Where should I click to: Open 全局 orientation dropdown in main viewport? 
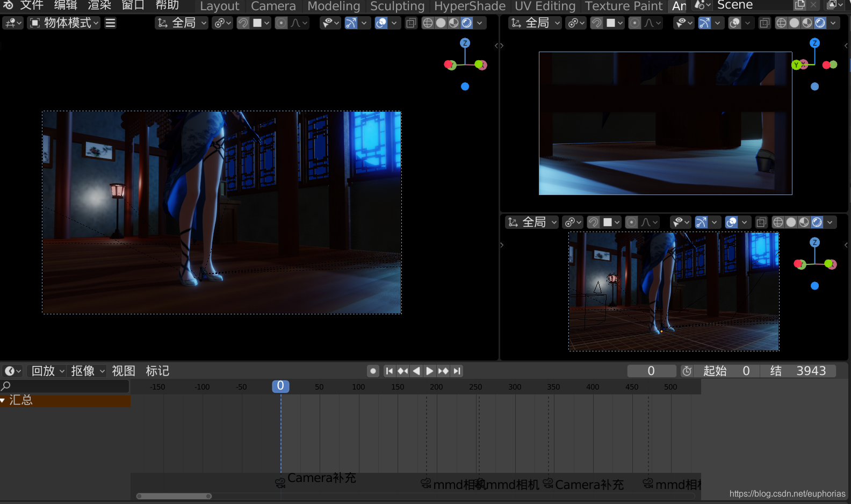click(182, 23)
